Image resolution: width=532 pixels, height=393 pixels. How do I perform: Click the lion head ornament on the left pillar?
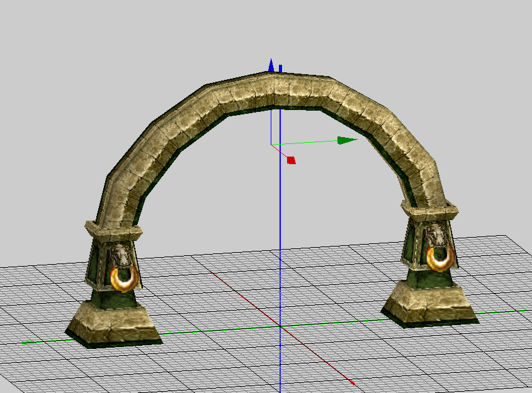pos(120,256)
